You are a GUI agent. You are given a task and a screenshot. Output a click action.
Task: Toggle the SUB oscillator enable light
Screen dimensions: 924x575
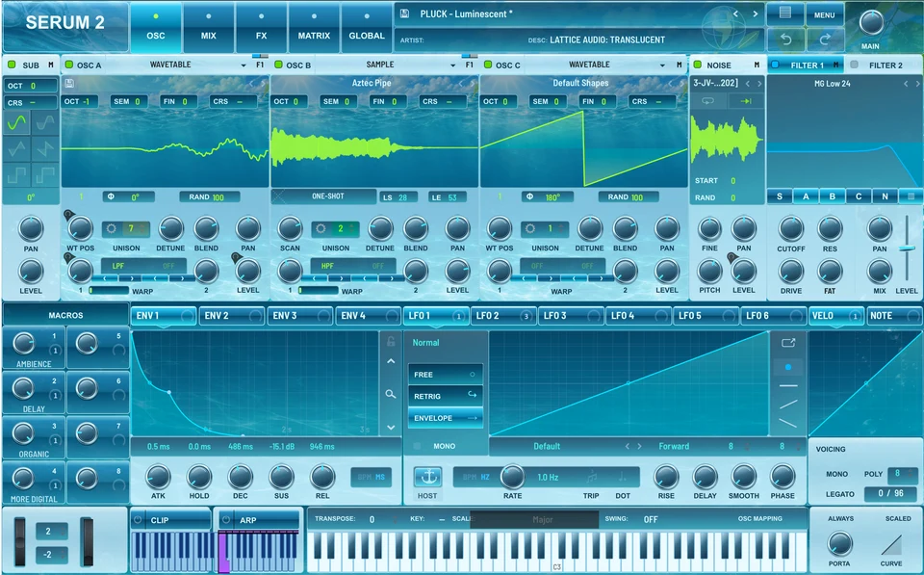pyautogui.click(x=12, y=65)
